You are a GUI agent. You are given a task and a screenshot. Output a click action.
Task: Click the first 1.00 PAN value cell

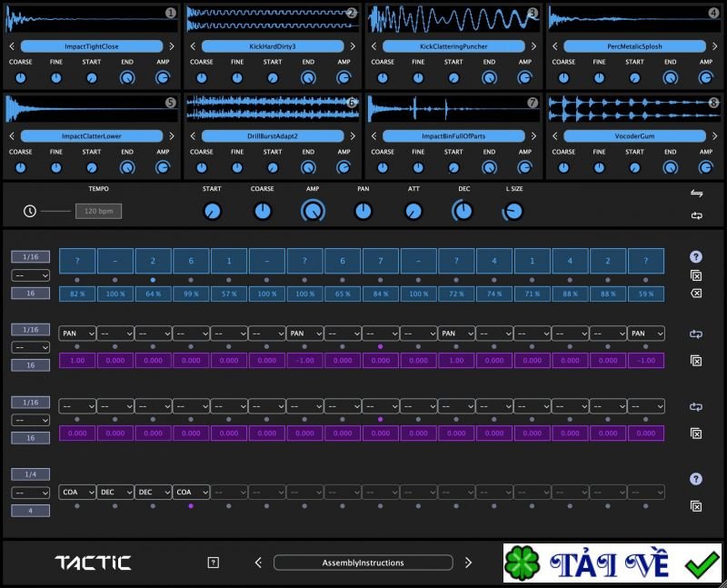[77, 360]
